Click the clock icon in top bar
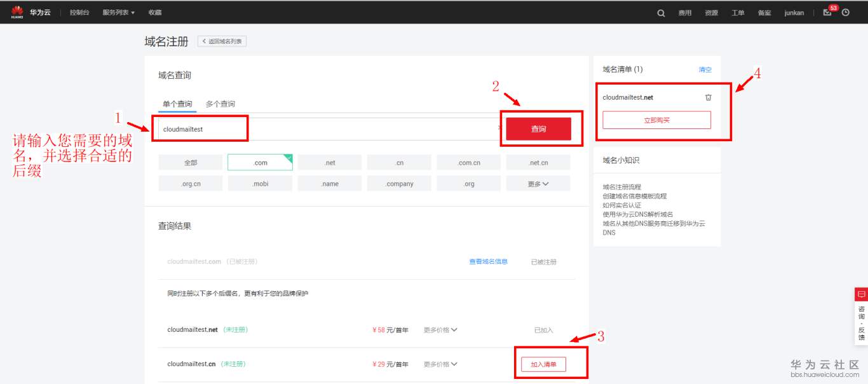868x384 pixels. click(x=846, y=12)
